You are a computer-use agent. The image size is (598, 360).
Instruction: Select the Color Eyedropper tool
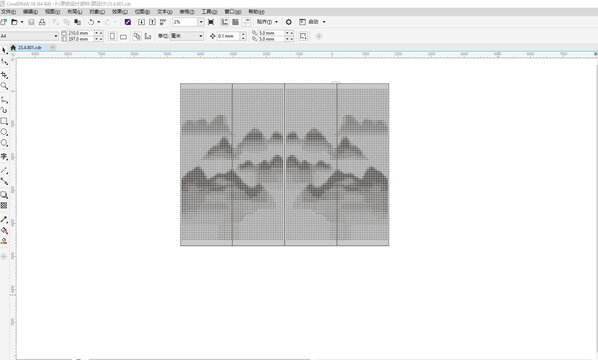(x=4, y=219)
